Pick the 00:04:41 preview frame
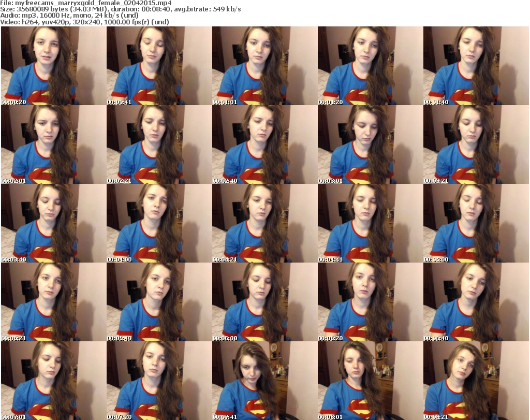530x420 pixels. click(371, 223)
